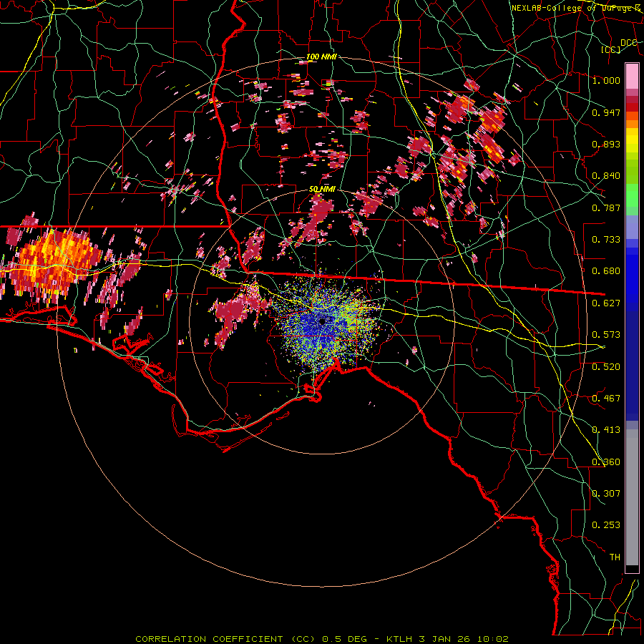Image resolution: width=644 pixels, height=644 pixels.
Task: Click the 1.000 value on the color scale
Action: (606, 80)
